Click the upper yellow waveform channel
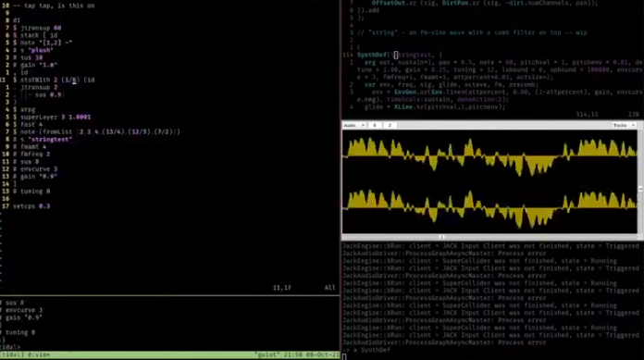 point(489,156)
